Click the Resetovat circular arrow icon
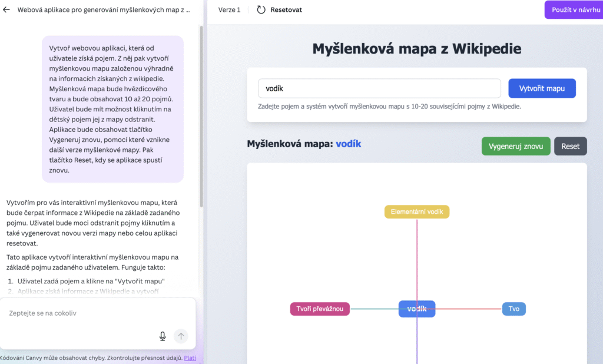603x364 pixels. (x=261, y=9)
